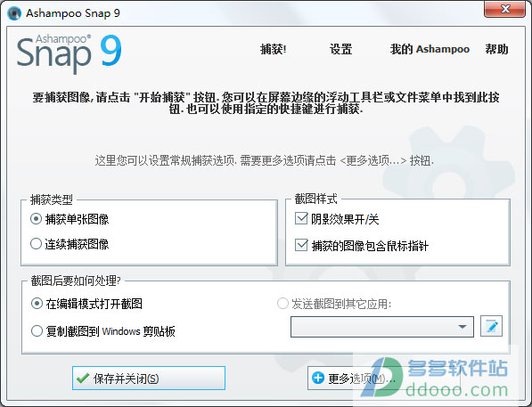
Task: Click the 保存并关闭(S) button
Action: [149, 378]
